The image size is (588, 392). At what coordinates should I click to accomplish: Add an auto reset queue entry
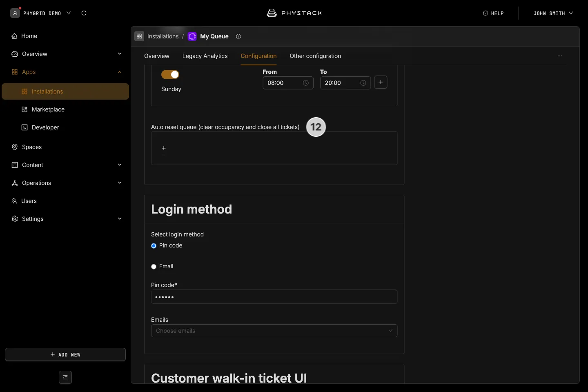[x=164, y=148]
